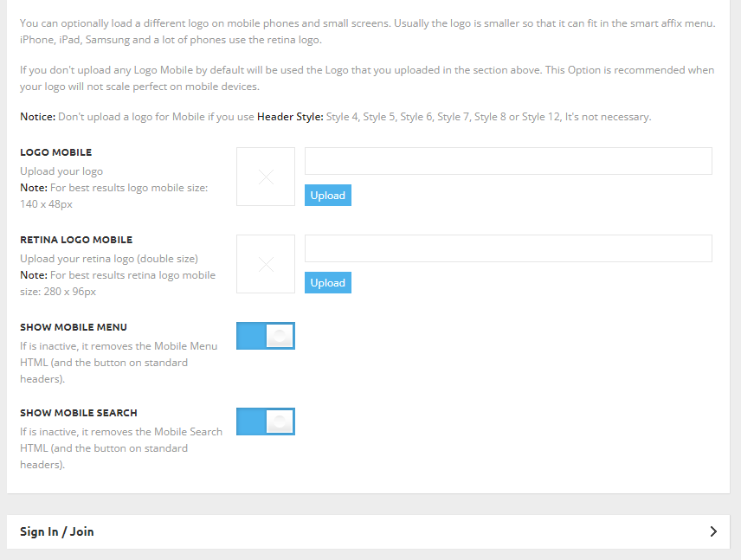This screenshot has height=560, width=741.
Task: Click the SHOW MOBILE SEARCH option label
Action: pyautogui.click(x=79, y=413)
